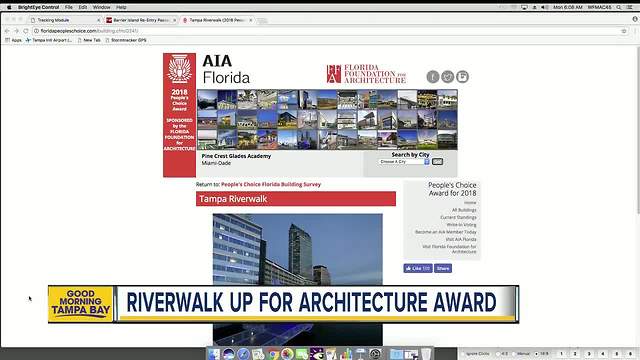Return to People's Choice Florida Building Survey
The height and width of the screenshot is (360, 640).
pyautogui.click(x=271, y=184)
